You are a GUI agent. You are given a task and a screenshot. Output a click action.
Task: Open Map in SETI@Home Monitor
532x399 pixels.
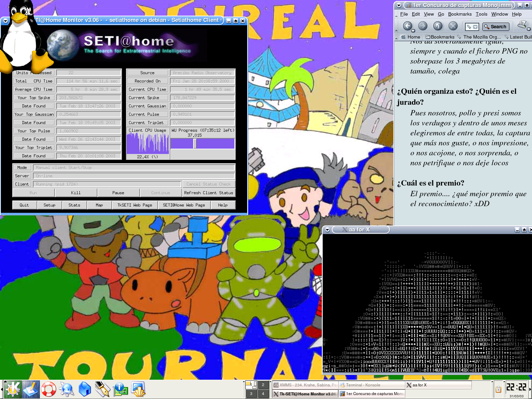(x=99, y=205)
